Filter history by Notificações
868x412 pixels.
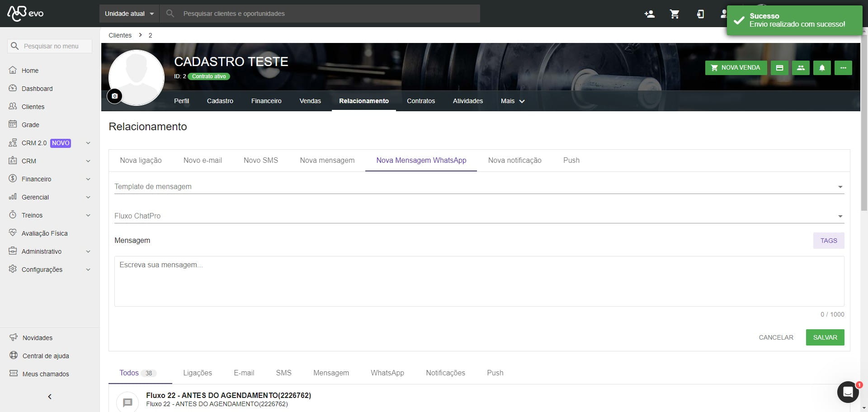click(446, 373)
